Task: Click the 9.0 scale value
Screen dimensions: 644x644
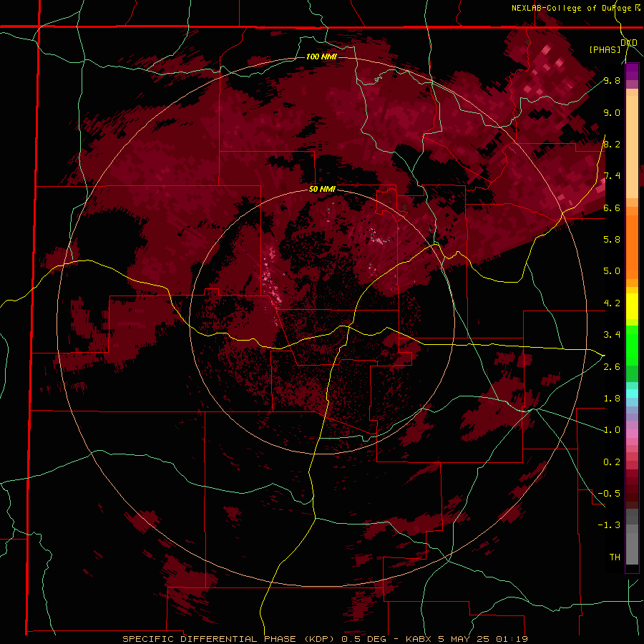Action: pyautogui.click(x=612, y=113)
